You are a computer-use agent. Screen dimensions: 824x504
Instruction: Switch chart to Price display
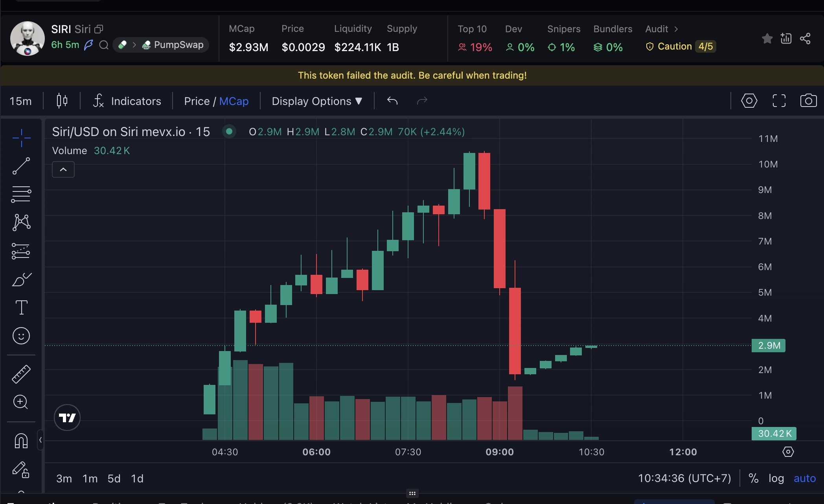tap(197, 101)
